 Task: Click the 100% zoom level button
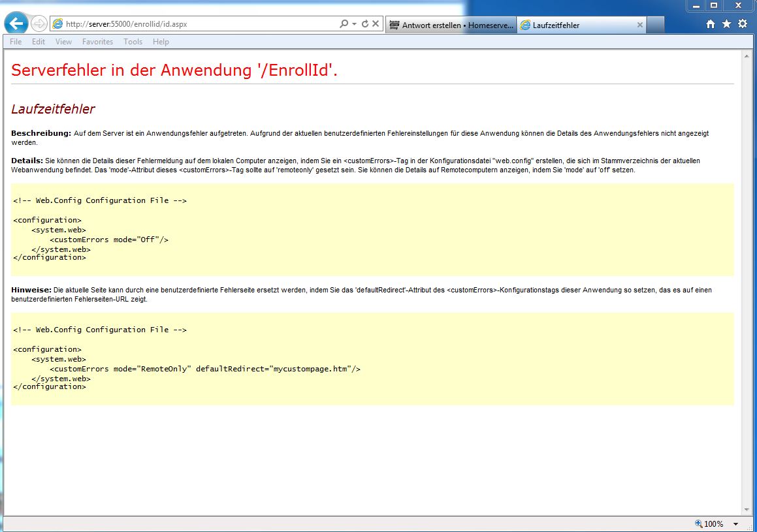pos(709,524)
